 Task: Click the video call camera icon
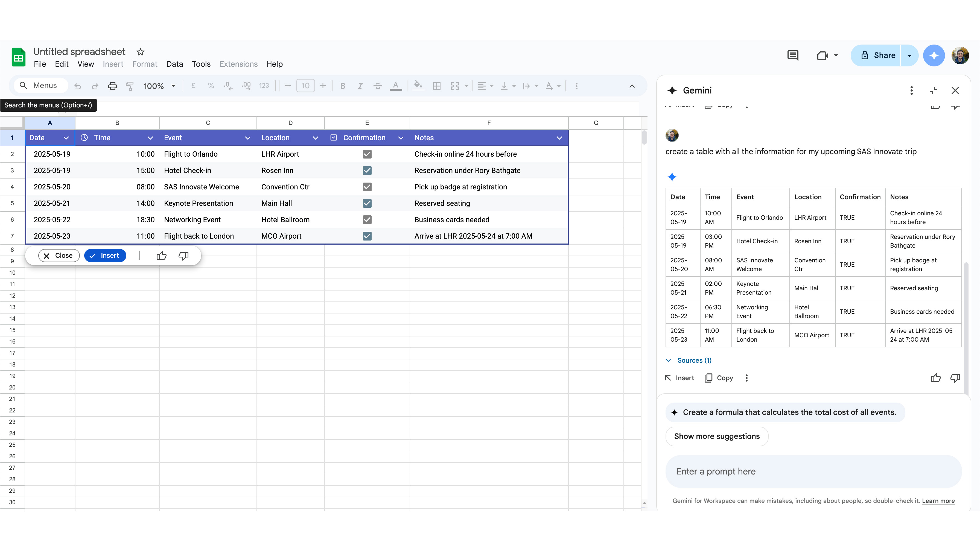point(822,55)
